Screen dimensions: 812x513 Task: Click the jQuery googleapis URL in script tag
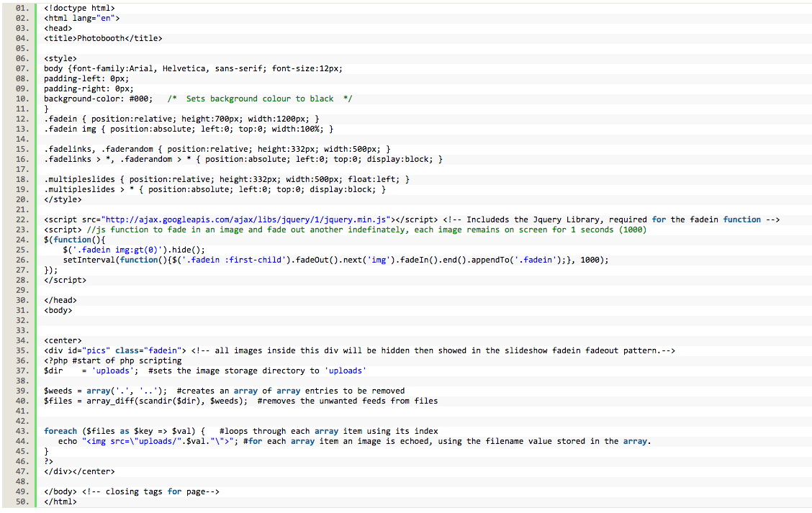247,219
